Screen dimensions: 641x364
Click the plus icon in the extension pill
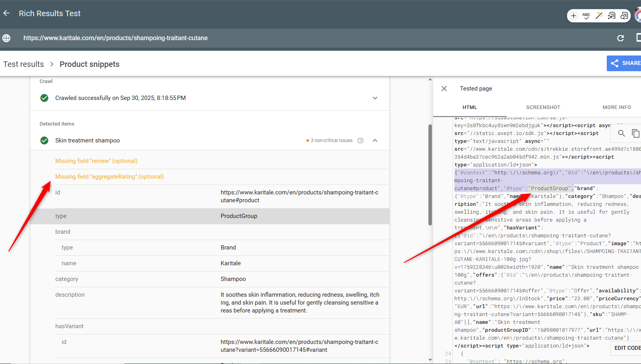pos(574,16)
